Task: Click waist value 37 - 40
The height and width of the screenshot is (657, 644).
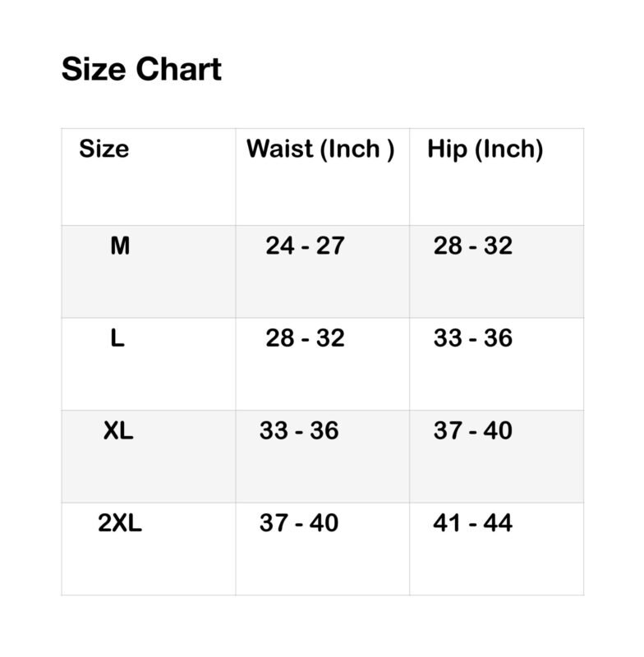Action: pos(299,523)
